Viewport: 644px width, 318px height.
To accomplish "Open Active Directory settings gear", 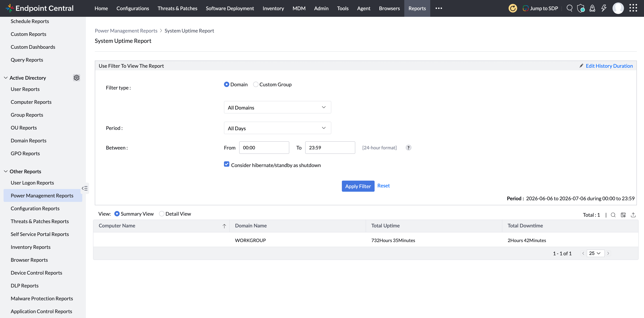I will tap(77, 78).
